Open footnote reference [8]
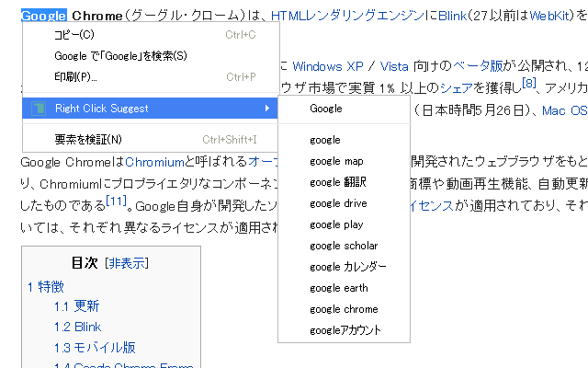588x368 pixels. point(529,83)
